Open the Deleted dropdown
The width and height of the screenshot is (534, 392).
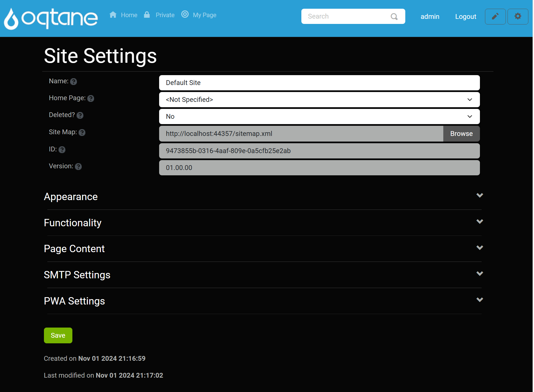point(319,117)
